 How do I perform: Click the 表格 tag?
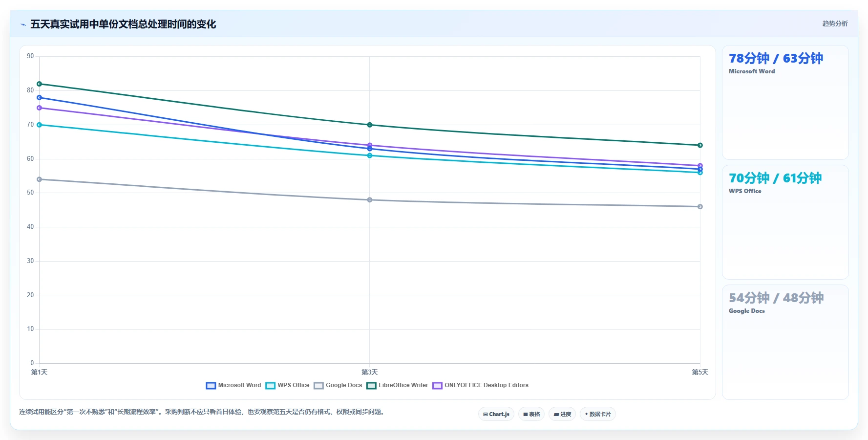531,414
